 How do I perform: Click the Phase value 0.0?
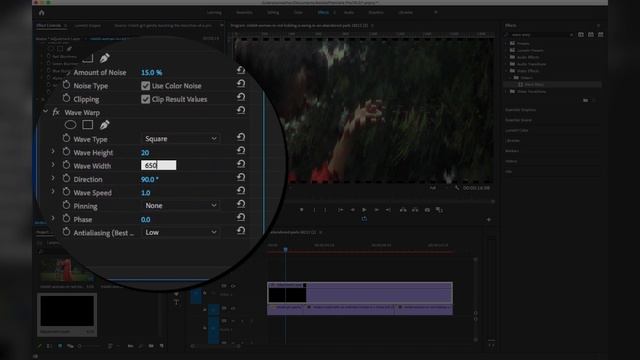[x=146, y=220]
